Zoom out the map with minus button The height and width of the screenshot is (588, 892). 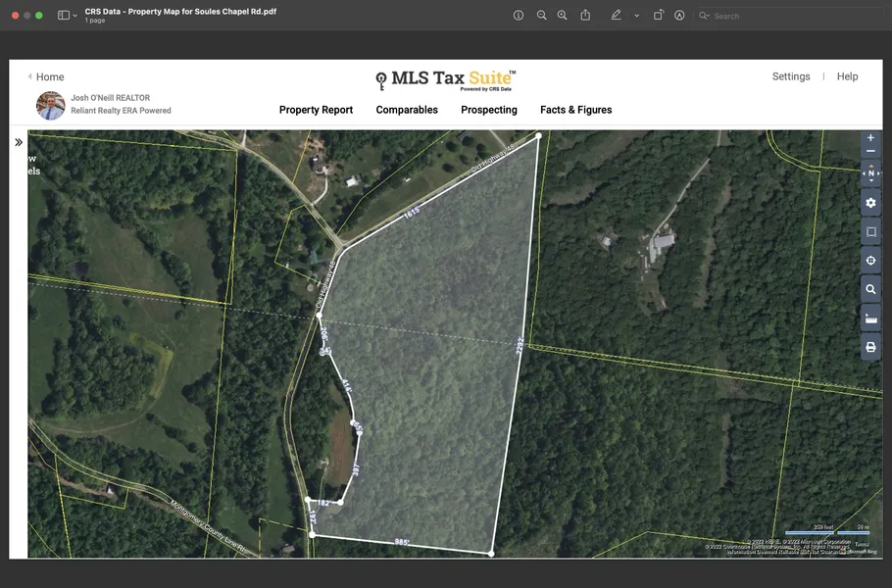870,152
